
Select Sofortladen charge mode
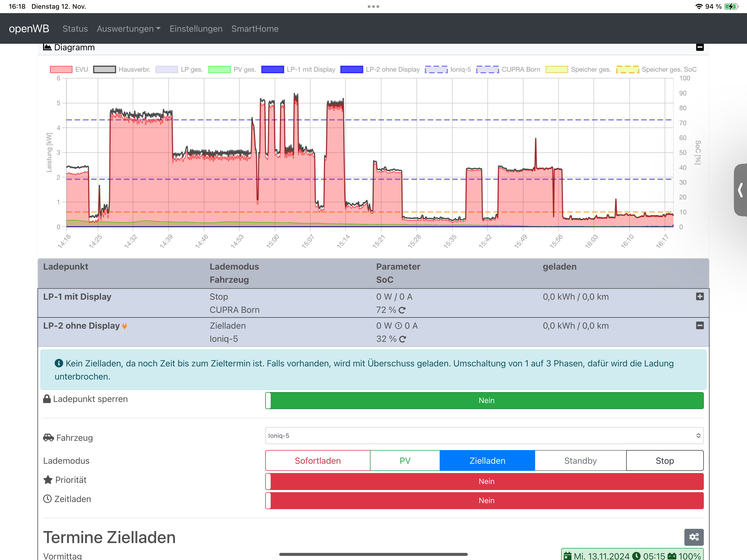tap(317, 461)
